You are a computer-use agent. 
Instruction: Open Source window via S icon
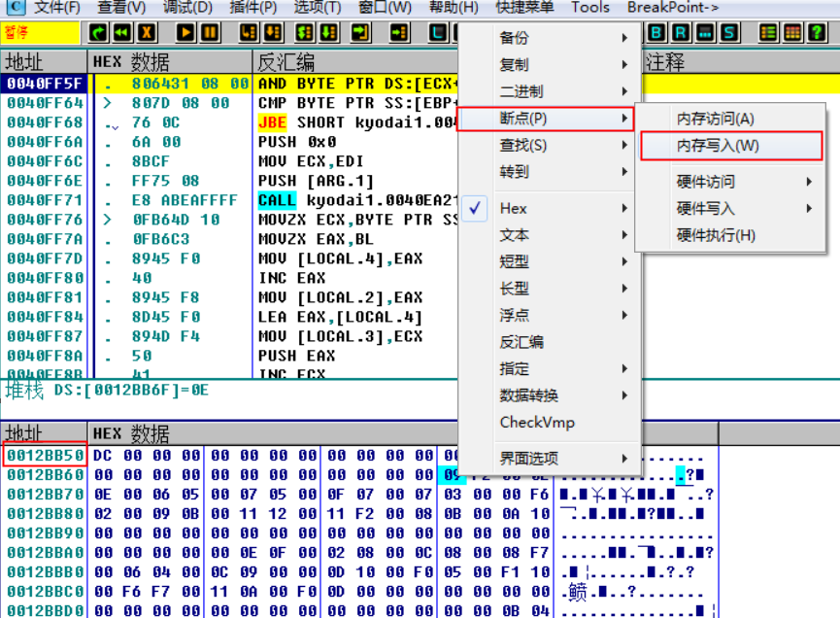729,33
